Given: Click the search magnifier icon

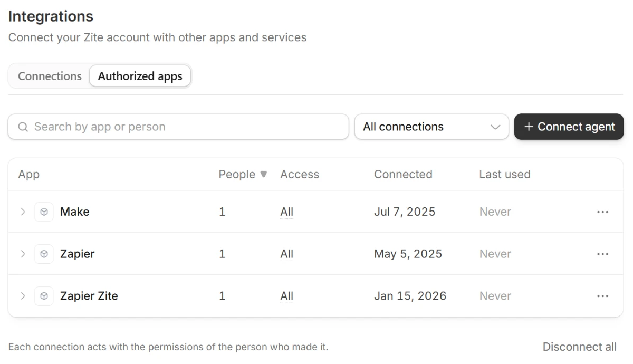Looking at the screenshot, I should (x=23, y=127).
